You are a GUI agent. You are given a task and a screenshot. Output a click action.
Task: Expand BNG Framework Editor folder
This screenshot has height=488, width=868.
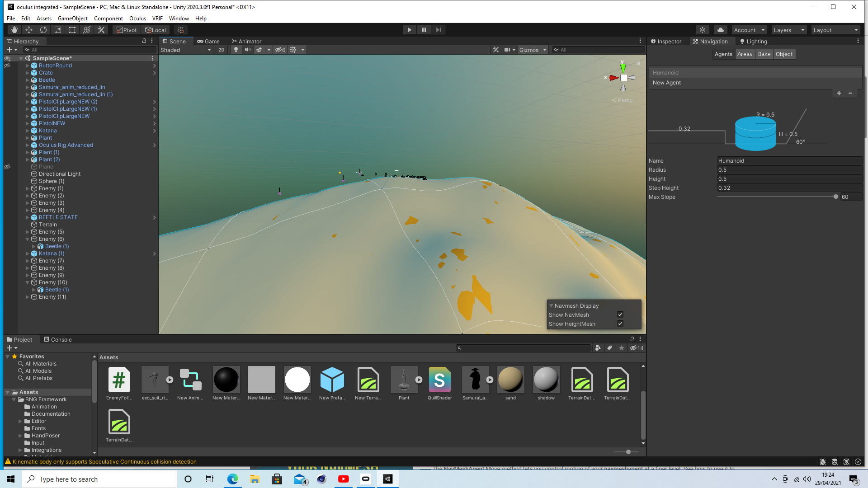(x=20, y=421)
